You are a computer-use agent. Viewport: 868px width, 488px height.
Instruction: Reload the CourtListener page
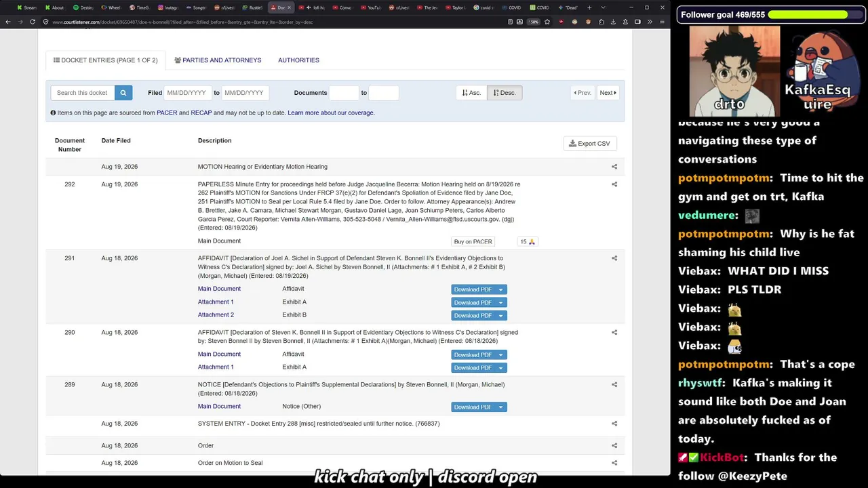[33, 22]
